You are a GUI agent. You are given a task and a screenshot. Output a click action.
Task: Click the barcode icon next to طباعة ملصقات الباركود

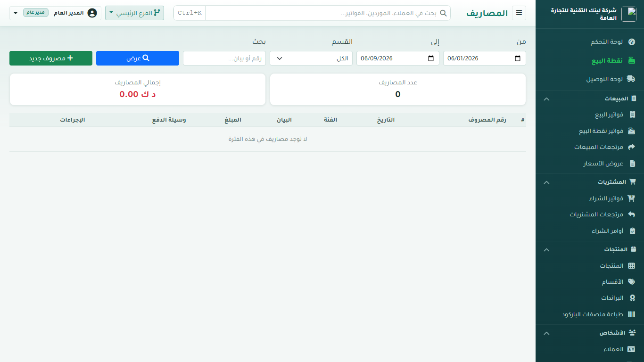click(632, 314)
